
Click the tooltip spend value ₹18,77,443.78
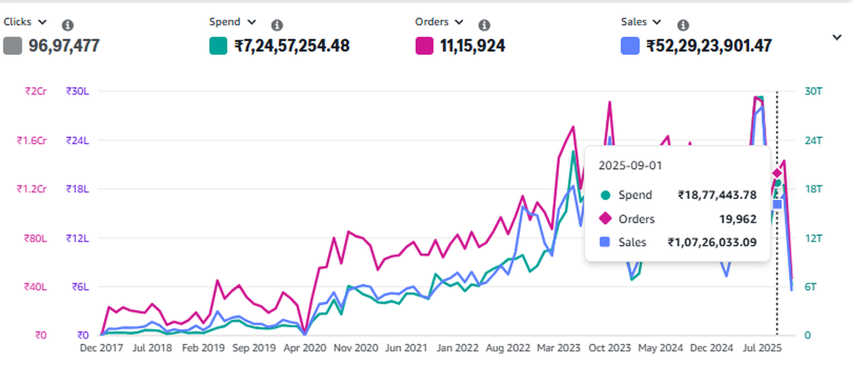(717, 195)
